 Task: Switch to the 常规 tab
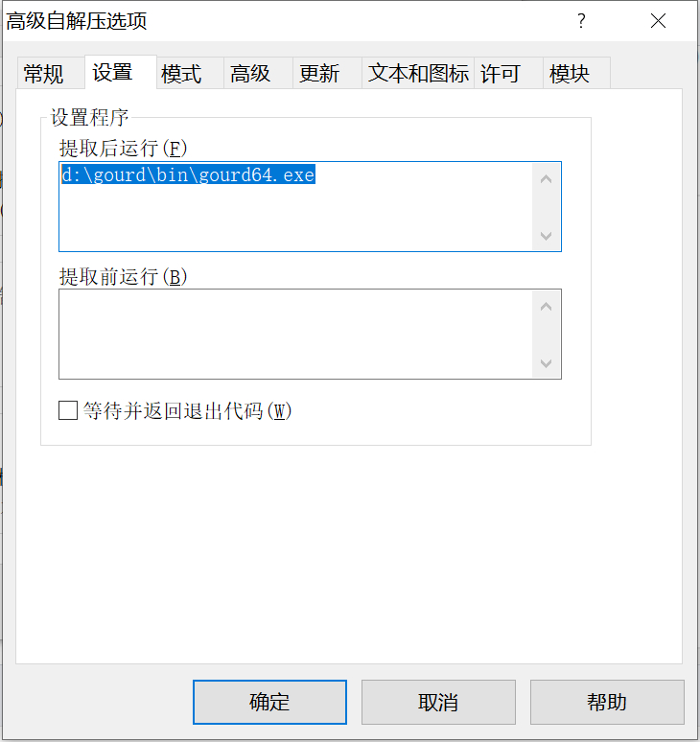coord(44,74)
